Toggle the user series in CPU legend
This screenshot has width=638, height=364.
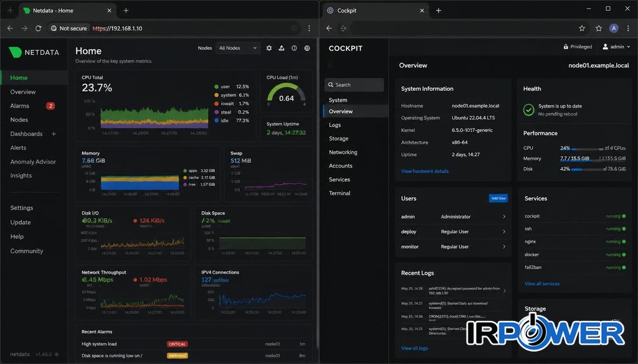(232, 86)
